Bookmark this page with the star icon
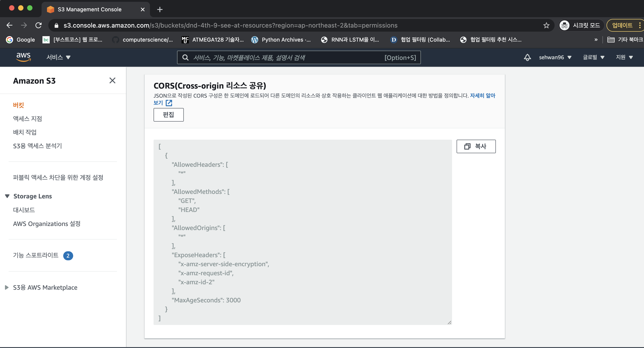This screenshot has height=348, width=644. (x=546, y=25)
